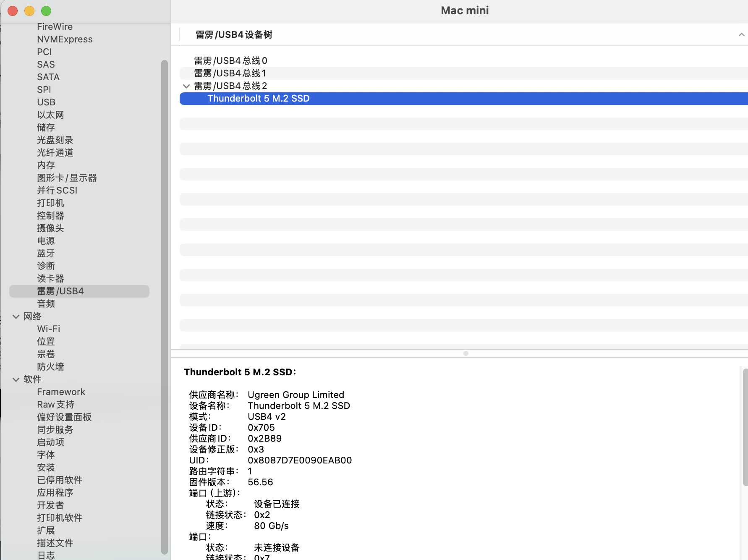Select 以太网 in the sidebar
Viewport: 748px width, 560px height.
(x=50, y=115)
